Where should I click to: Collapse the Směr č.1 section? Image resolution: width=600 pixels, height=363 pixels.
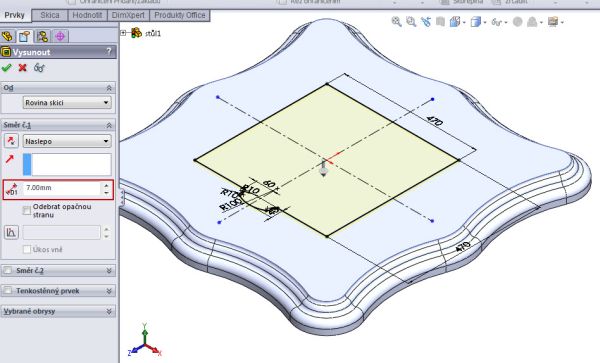pos(109,125)
